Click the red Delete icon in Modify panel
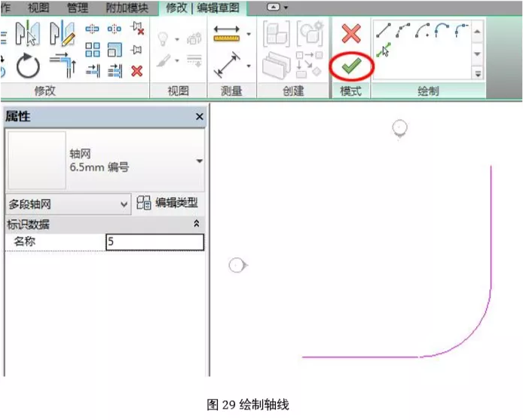The width and height of the screenshot is (523, 420). pos(136,71)
